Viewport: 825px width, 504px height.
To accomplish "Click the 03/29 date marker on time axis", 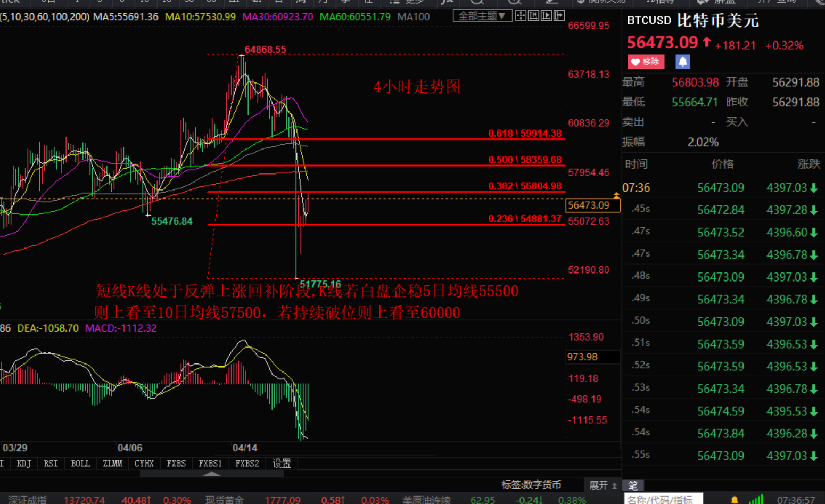I will click(15, 448).
